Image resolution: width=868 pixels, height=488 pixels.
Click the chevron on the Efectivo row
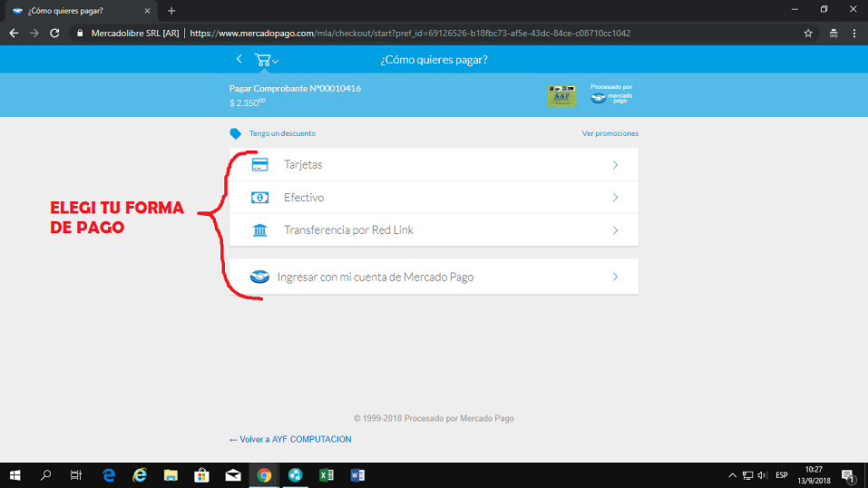(615, 197)
